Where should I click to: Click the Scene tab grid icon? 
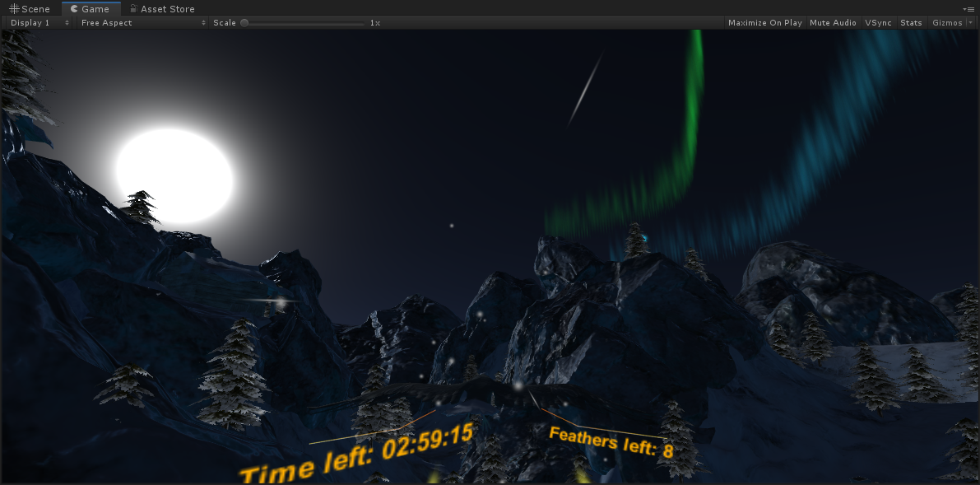pos(14,9)
